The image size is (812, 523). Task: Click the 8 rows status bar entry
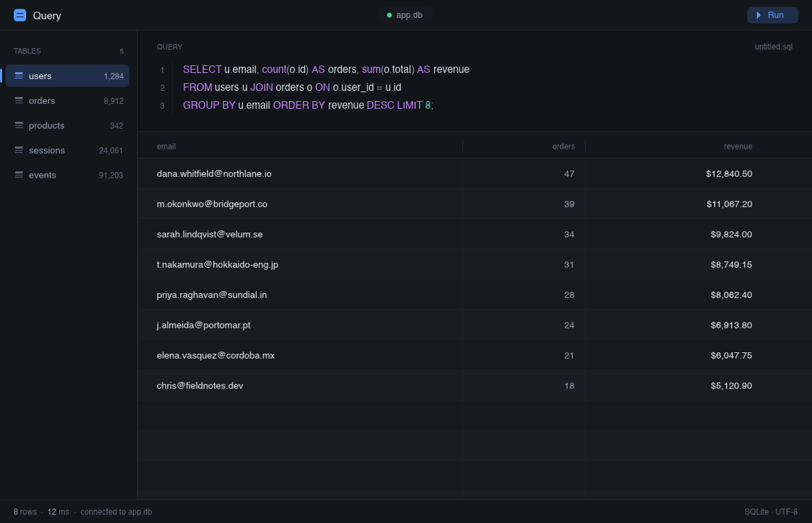[x=25, y=512]
